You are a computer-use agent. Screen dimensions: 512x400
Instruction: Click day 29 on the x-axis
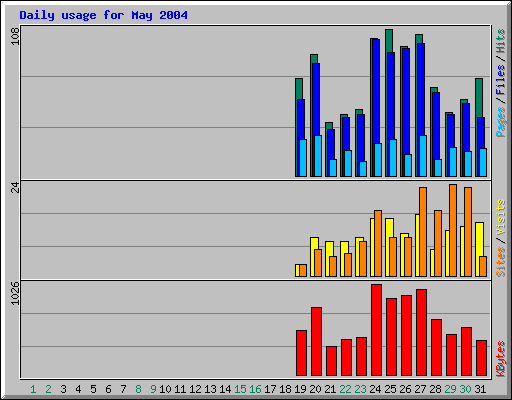click(450, 389)
